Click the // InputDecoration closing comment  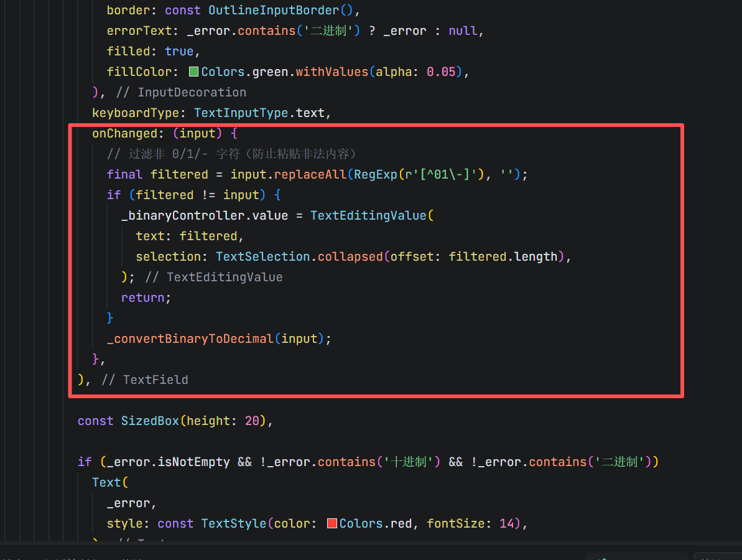181,92
